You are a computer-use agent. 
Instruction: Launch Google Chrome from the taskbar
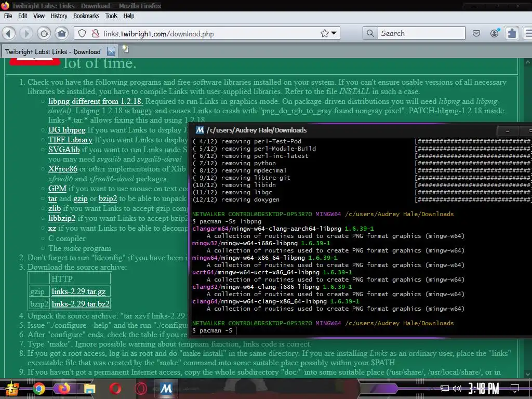(x=38, y=389)
